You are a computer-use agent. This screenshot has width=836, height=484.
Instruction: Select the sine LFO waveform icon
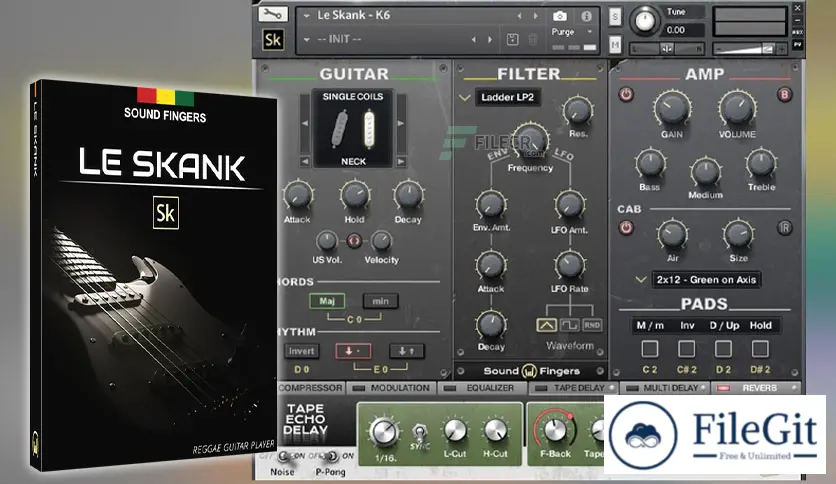coord(546,325)
